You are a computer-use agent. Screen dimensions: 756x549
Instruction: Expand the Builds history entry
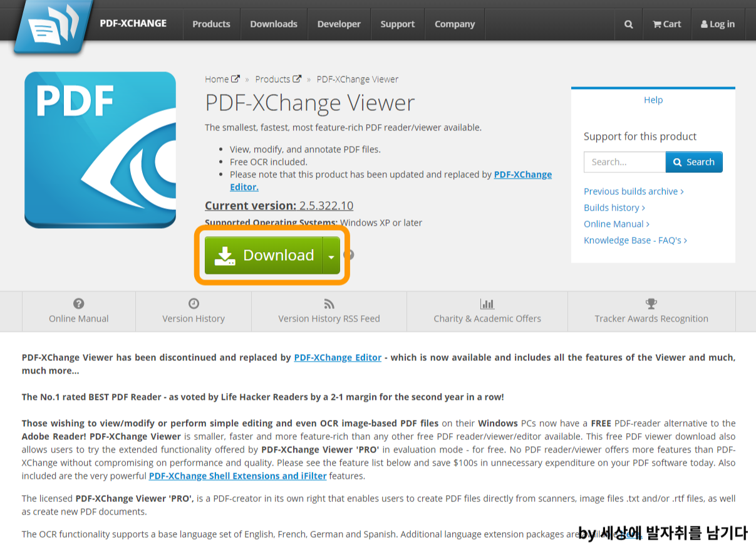point(614,207)
